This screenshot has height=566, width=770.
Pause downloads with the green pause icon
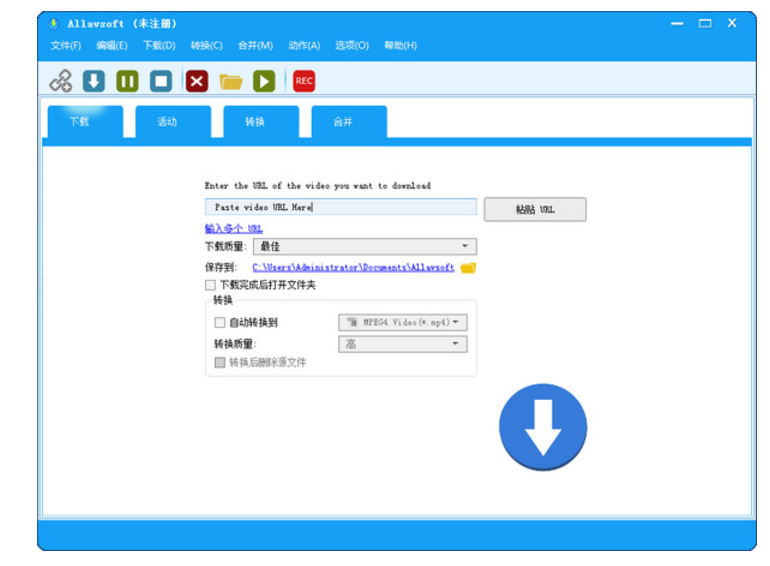(127, 81)
